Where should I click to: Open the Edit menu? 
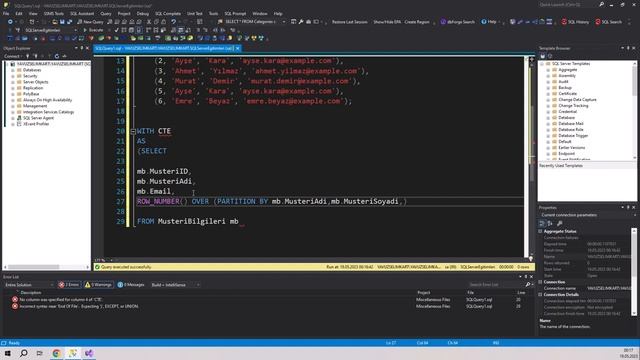coord(19,13)
